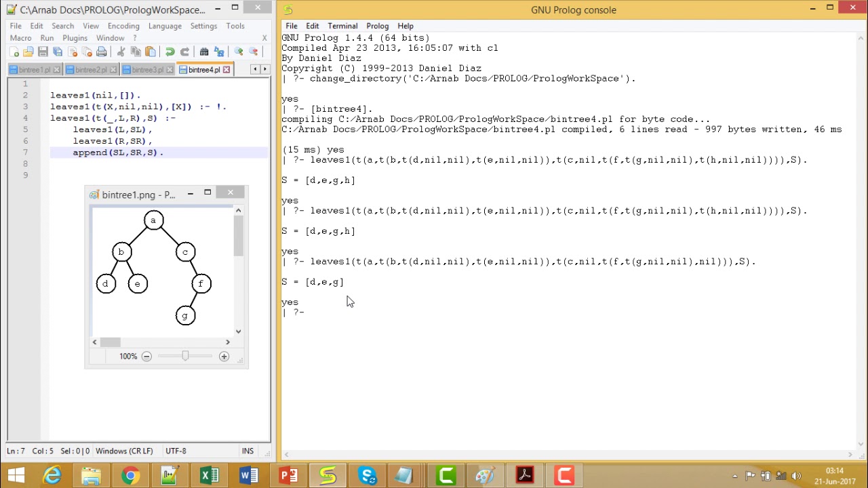This screenshot has width=868, height=488.
Task: Click the volume speaker icon in system tray
Action: coord(796,476)
